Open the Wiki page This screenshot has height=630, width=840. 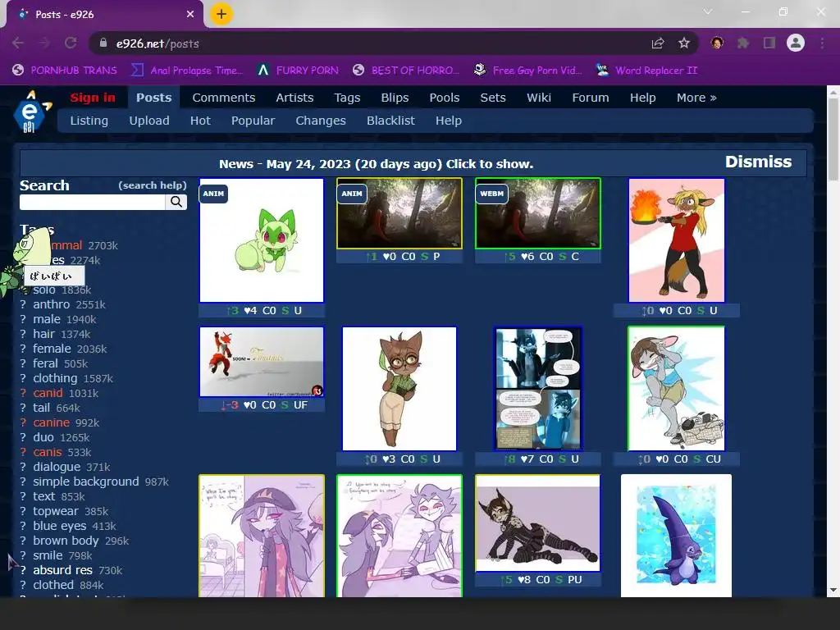tap(538, 98)
